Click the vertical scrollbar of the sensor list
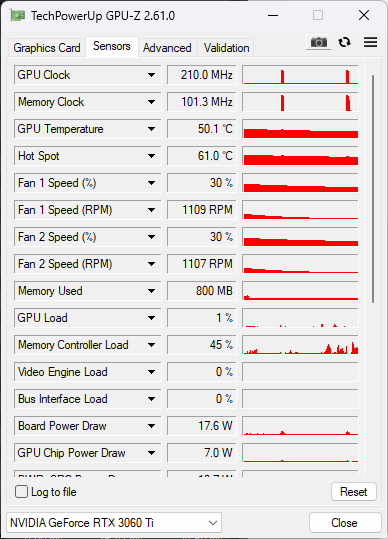Screen dimensions: 388x539 click(373, 189)
